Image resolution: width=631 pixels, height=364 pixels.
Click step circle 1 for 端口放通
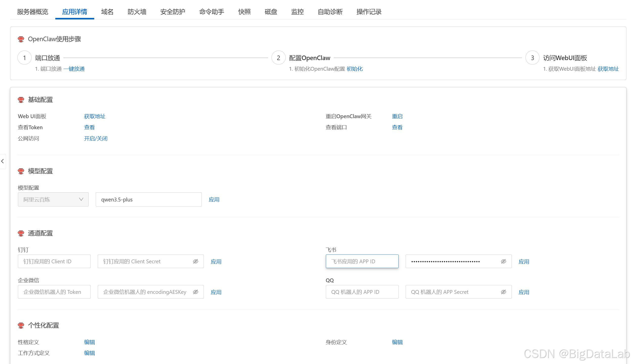pos(24,58)
